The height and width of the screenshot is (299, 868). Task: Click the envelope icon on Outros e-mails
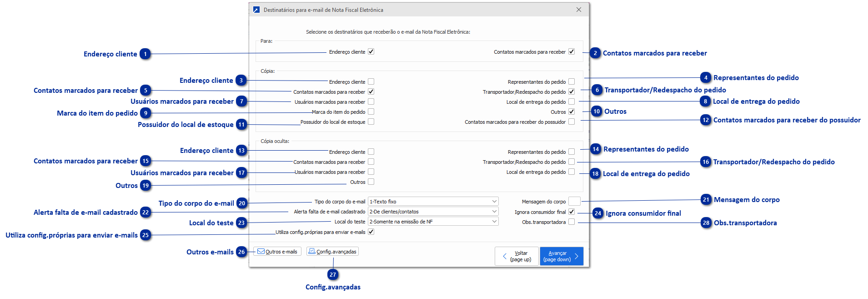coord(261,251)
